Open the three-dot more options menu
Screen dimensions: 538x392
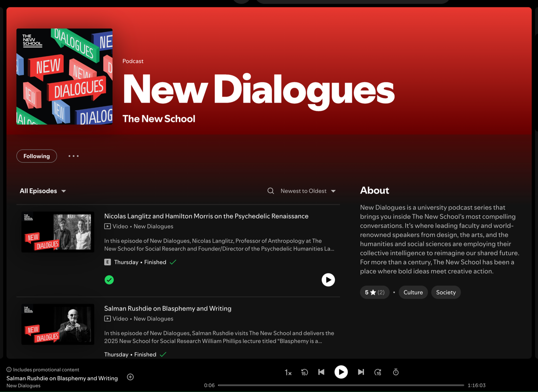[x=74, y=156]
